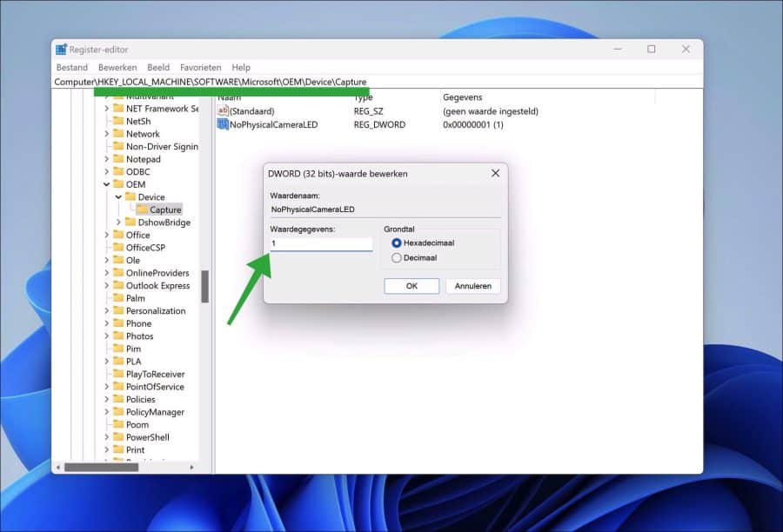
Task: Collapse the OEM tree node
Action: (106, 184)
